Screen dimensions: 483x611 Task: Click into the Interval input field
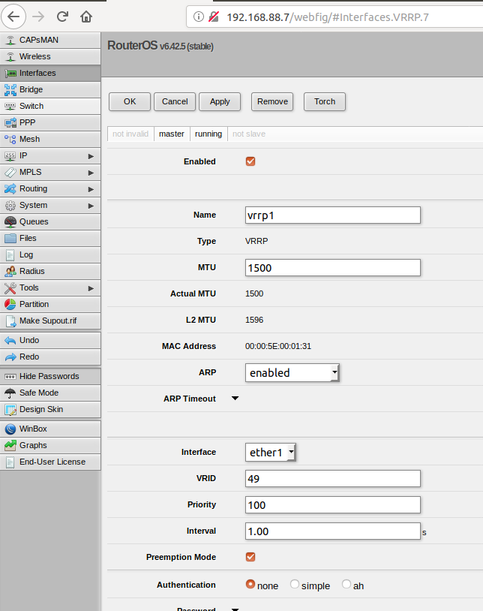(x=333, y=531)
